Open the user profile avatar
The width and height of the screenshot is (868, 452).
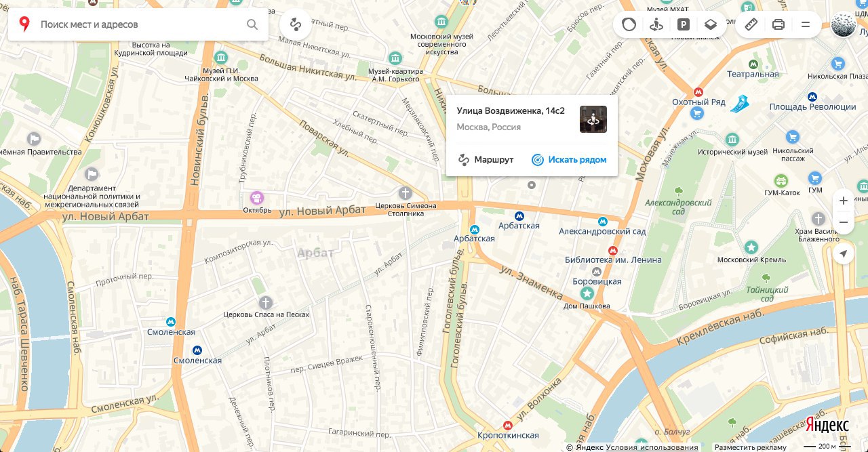844,25
